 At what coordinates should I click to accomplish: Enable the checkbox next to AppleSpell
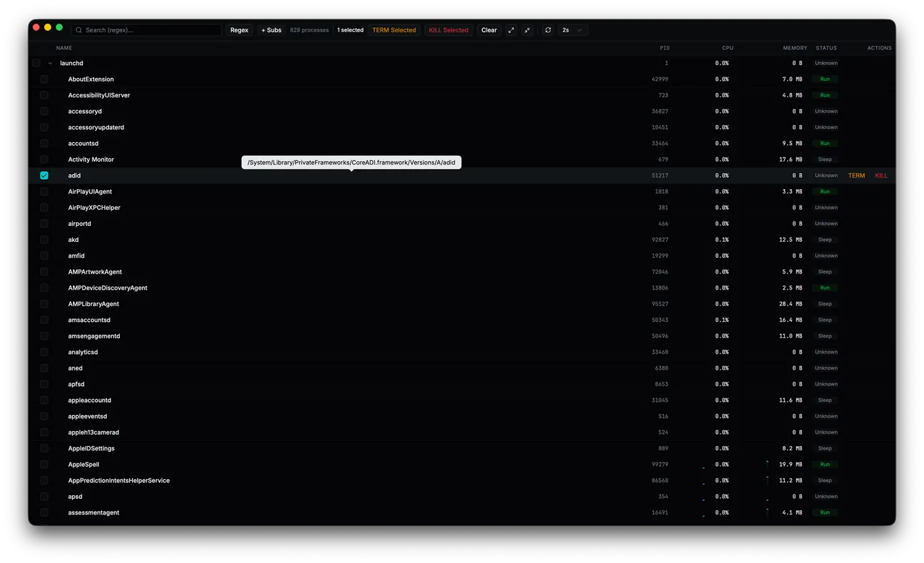coord(44,465)
